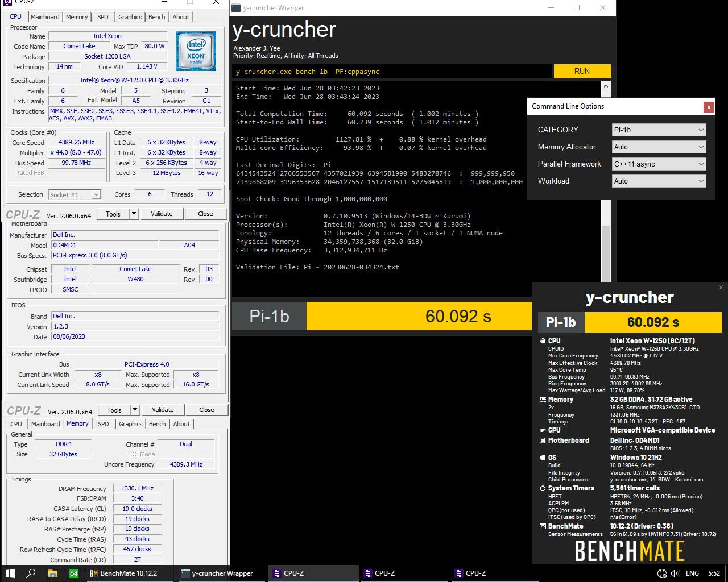The height and width of the screenshot is (582, 728).
Task: Close the Command Line Options dialog with red X
Action: coord(708,106)
